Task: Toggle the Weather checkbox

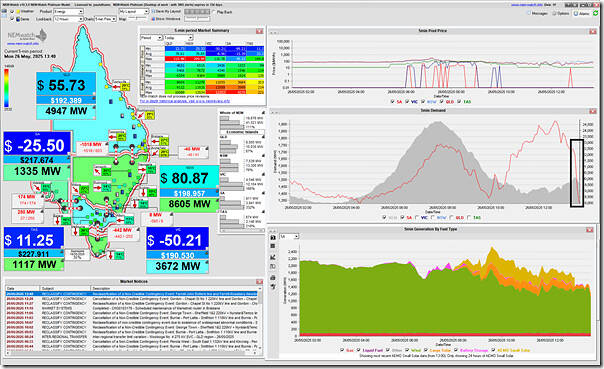Action: coord(12,12)
